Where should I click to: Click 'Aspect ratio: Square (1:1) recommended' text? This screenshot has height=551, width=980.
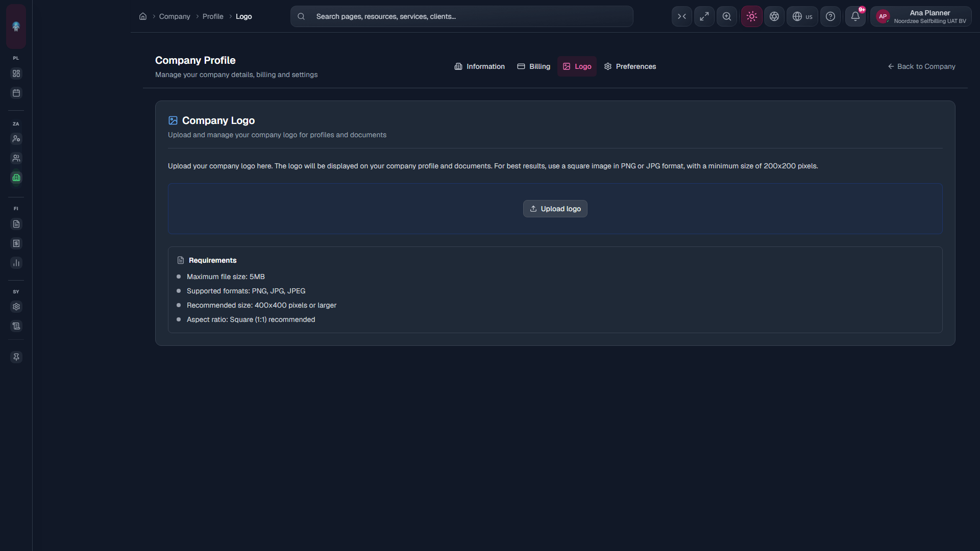point(251,319)
